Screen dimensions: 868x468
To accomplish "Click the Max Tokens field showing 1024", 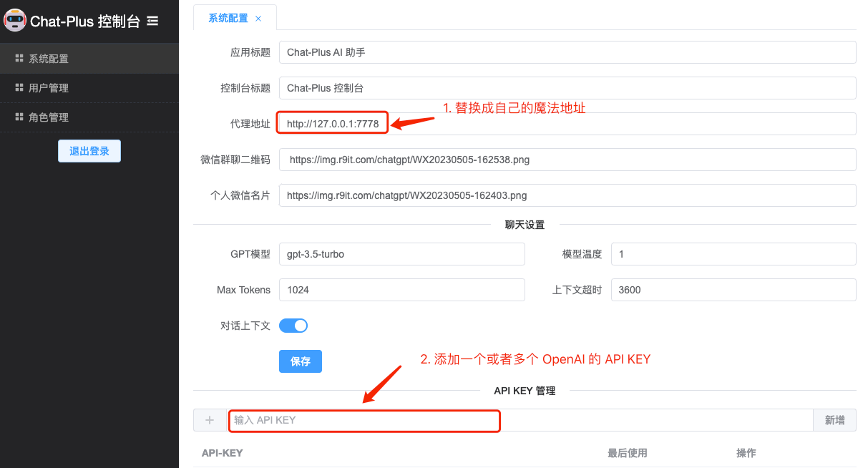I will click(x=402, y=290).
